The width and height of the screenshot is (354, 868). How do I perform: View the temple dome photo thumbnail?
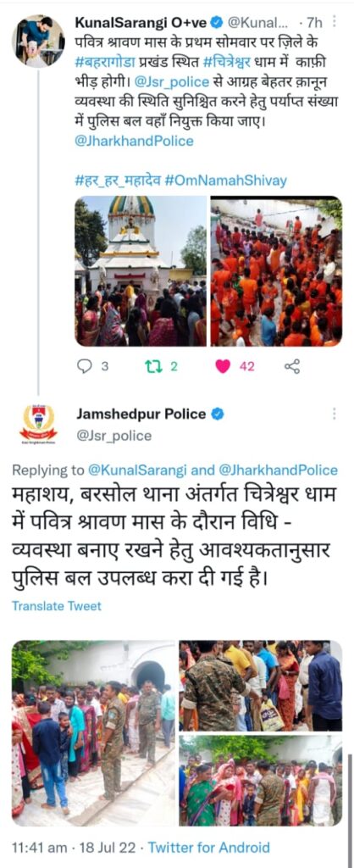click(x=141, y=271)
